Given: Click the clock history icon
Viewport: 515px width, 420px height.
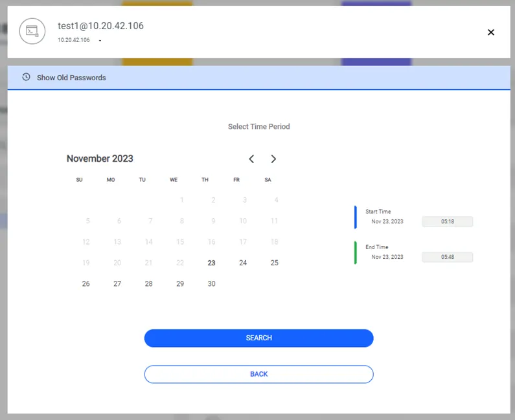Looking at the screenshot, I should pyautogui.click(x=27, y=77).
